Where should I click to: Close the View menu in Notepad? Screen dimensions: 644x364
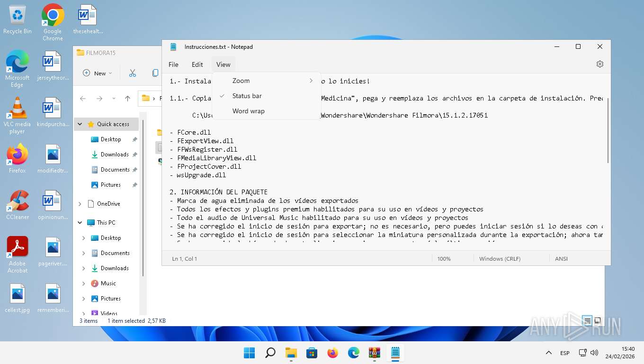point(223,64)
